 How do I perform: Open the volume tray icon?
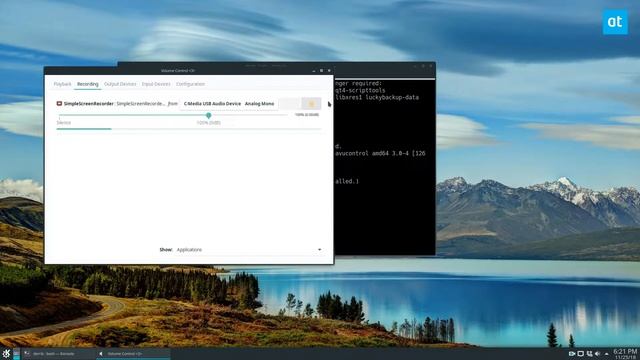click(x=598, y=353)
